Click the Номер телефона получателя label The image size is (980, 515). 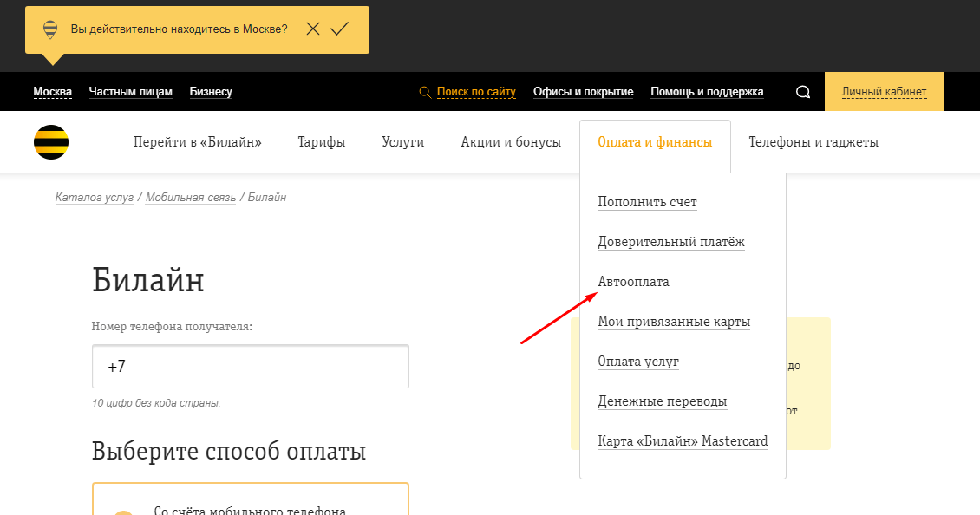pyautogui.click(x=172, y=326)
